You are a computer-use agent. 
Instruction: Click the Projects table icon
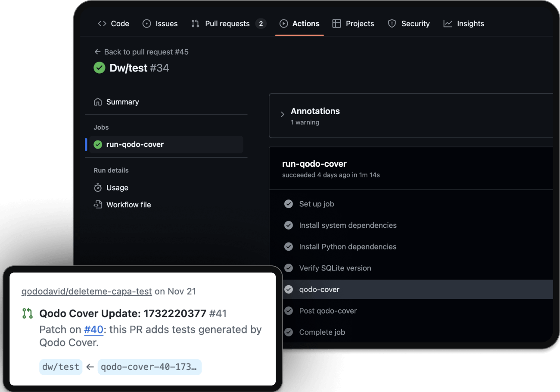(x=337, y=24)
